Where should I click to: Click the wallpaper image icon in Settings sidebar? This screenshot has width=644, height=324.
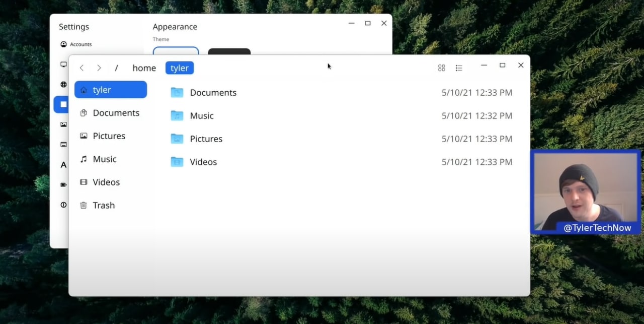tap(63, 124)
